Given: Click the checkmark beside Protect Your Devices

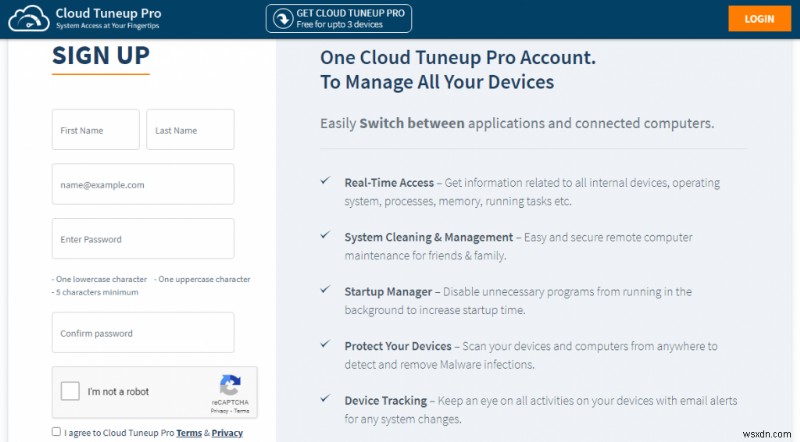Looking at the screenshot, I should pyautogui.click(x=325, y=345).
